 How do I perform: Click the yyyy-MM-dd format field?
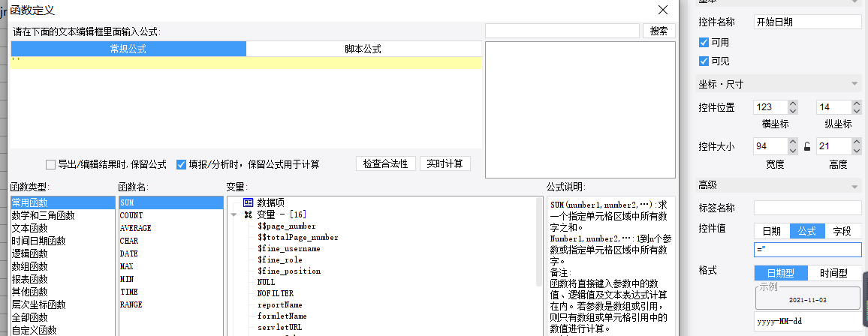pos(808,321)
